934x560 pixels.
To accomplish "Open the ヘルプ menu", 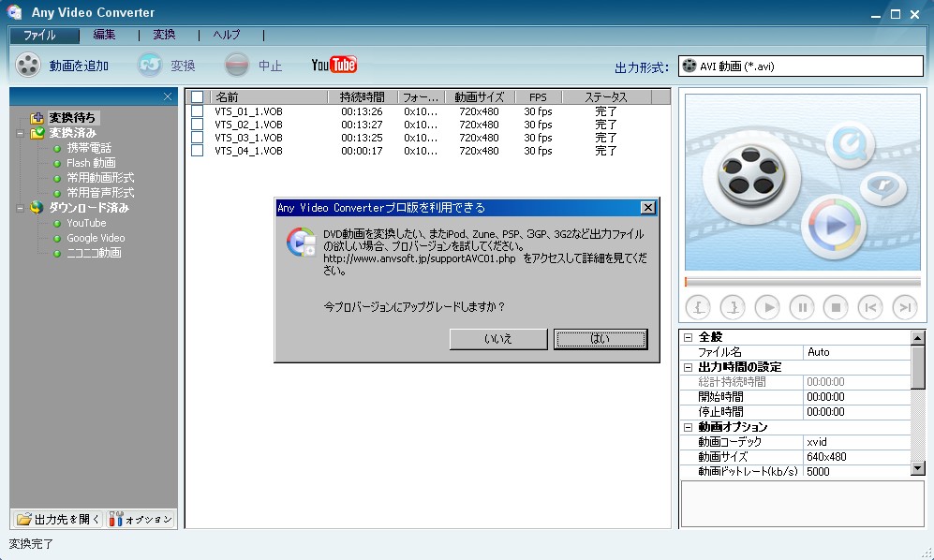I will point(227,36).
